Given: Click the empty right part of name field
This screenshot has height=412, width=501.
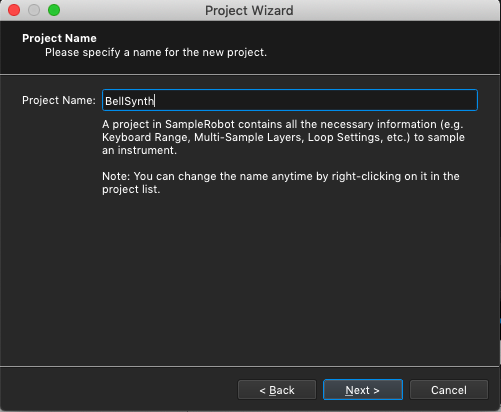Looking at the screenshot, I should click(x=316, y=100).
